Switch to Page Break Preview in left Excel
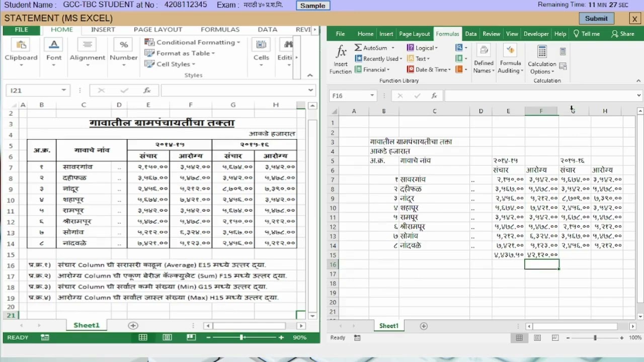The image size is (644, 362). [191, 337]
